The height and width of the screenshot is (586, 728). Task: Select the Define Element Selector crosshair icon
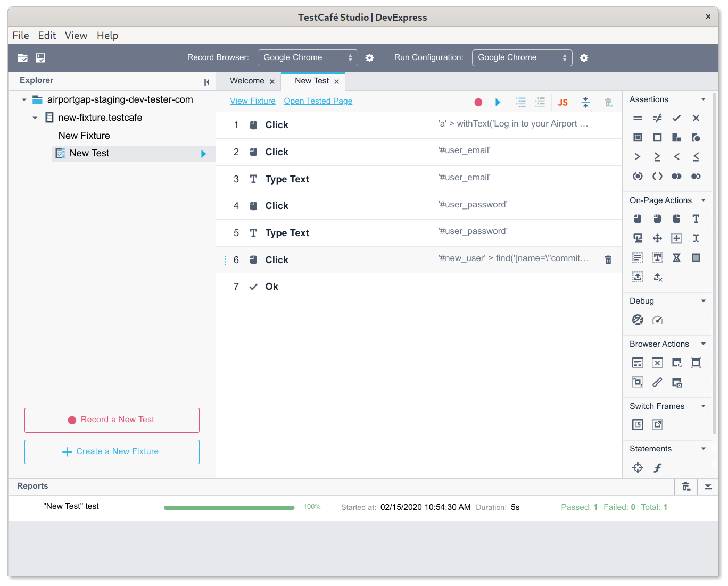coord(638,467)
